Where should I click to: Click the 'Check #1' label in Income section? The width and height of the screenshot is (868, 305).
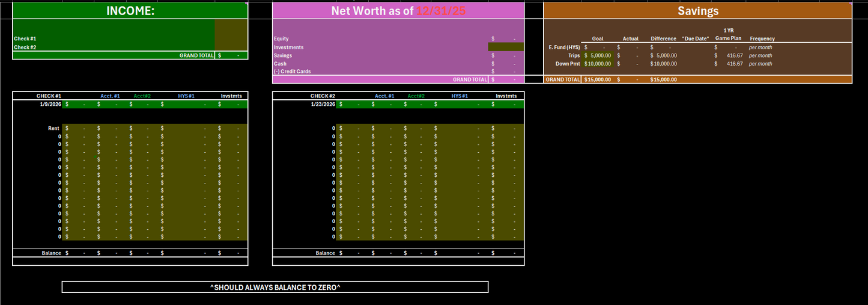pos(25,39)
